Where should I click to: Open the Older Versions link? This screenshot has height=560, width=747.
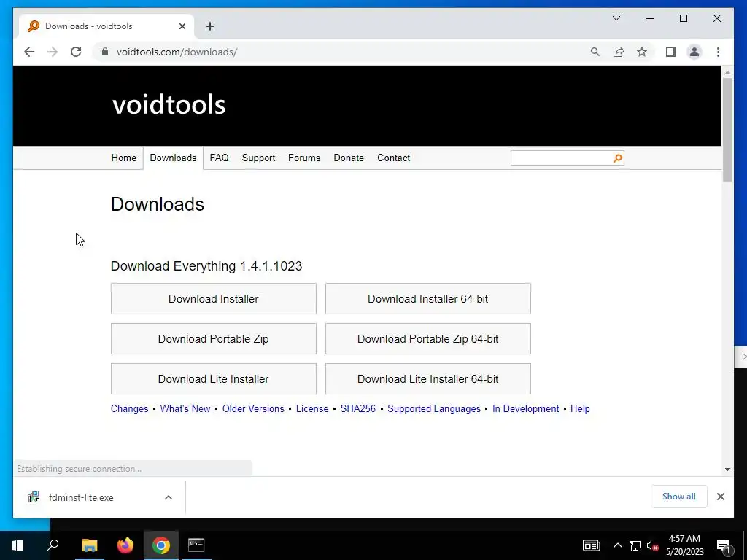click(x=253, y=408)
